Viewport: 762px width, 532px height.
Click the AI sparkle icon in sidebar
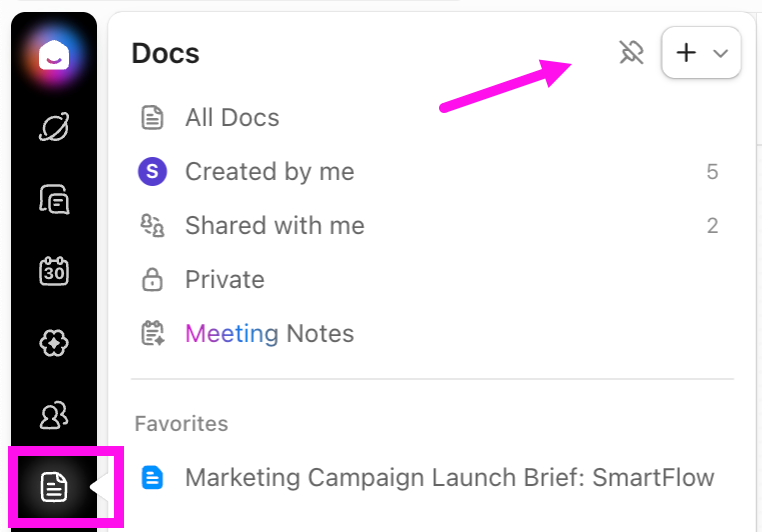pyautogui.click(x=53, y=343)
